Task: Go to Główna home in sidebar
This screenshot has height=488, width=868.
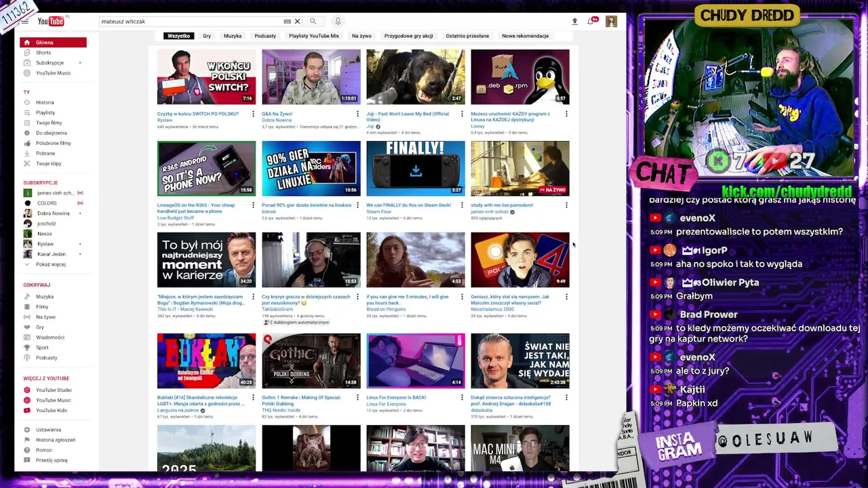Action: tap(53, 42)
